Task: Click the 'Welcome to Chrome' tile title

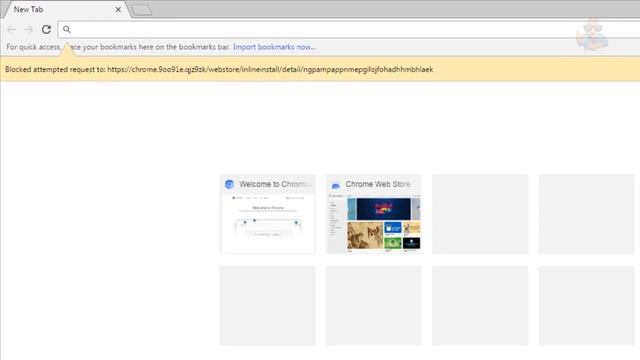Action: click(276, 184)
